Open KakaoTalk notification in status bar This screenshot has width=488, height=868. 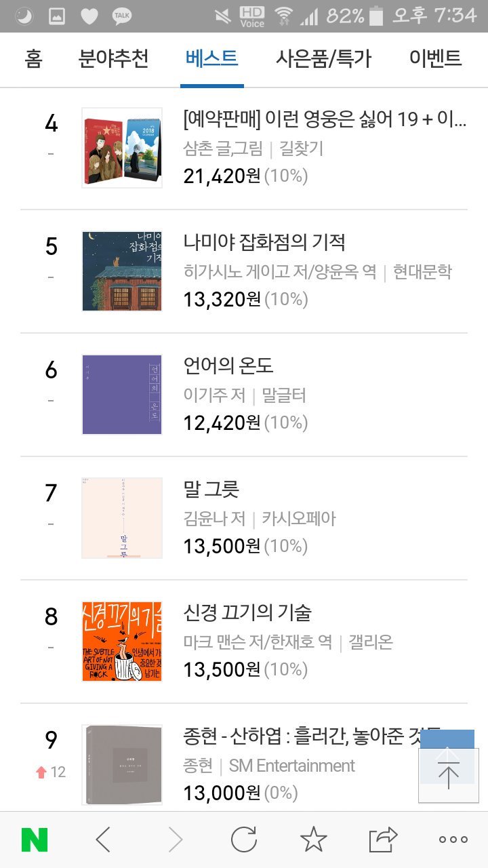click(x=122, y=16)
